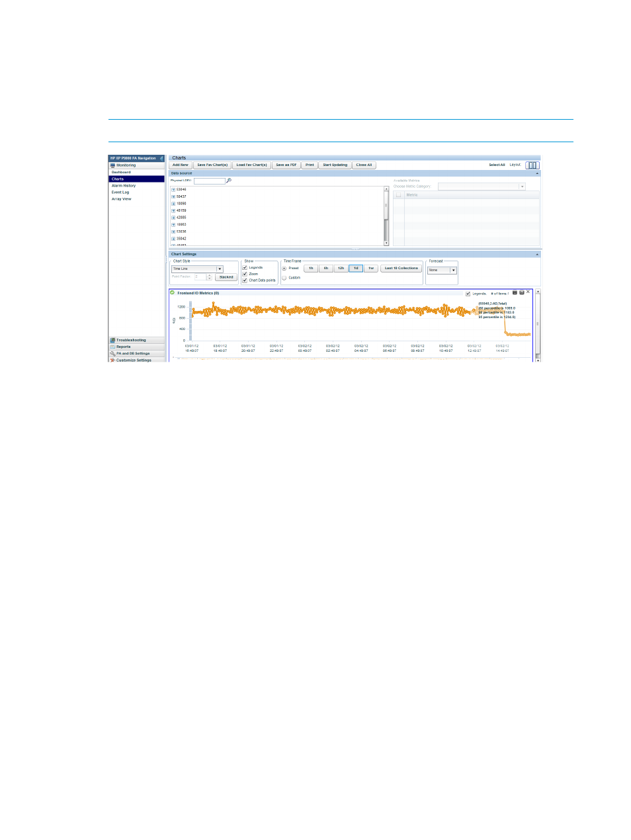Click the Save as PDF button
The image size is (631, 840).
coord(286,165)
